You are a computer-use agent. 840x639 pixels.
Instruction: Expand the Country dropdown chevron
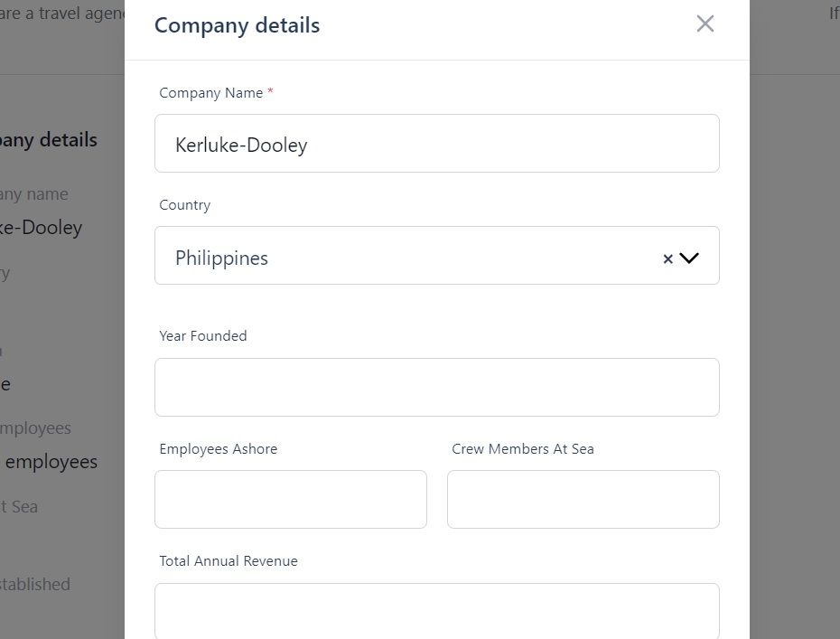click(x=689, y=258)
